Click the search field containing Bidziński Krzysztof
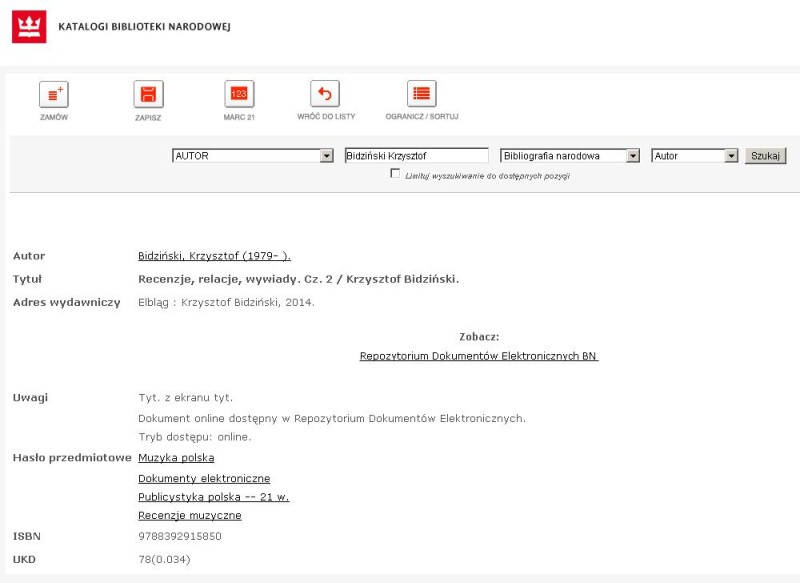The width and height of the screenshot is (800, 583). point(417,156)
